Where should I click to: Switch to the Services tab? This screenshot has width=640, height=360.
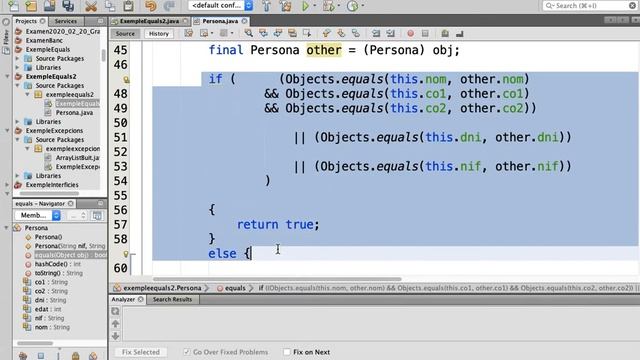click(65, 21)
